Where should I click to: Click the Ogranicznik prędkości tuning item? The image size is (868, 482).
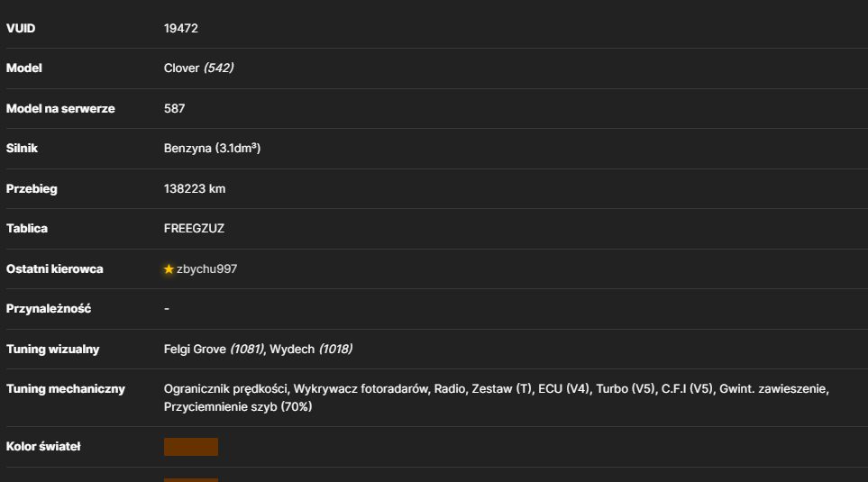pos(225,389)
